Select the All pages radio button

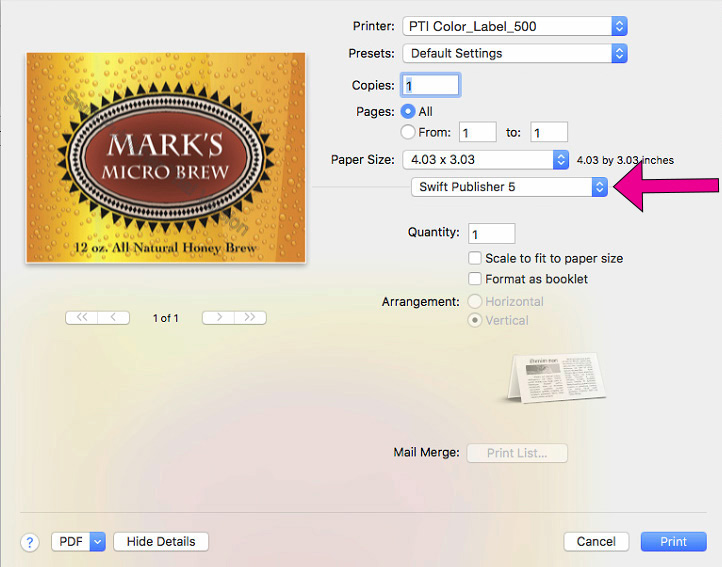pyautogui.click(x=408, y=111)
